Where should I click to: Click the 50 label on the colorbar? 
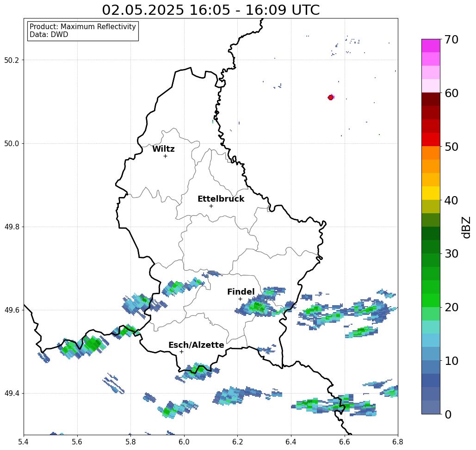(451, 147)
